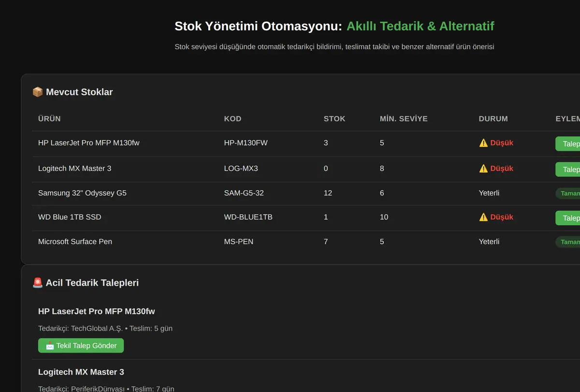This screenshot has height=392, width=580.
Task: Click HP LaserJet heading in urgent requests
Action: pos(97,311)
